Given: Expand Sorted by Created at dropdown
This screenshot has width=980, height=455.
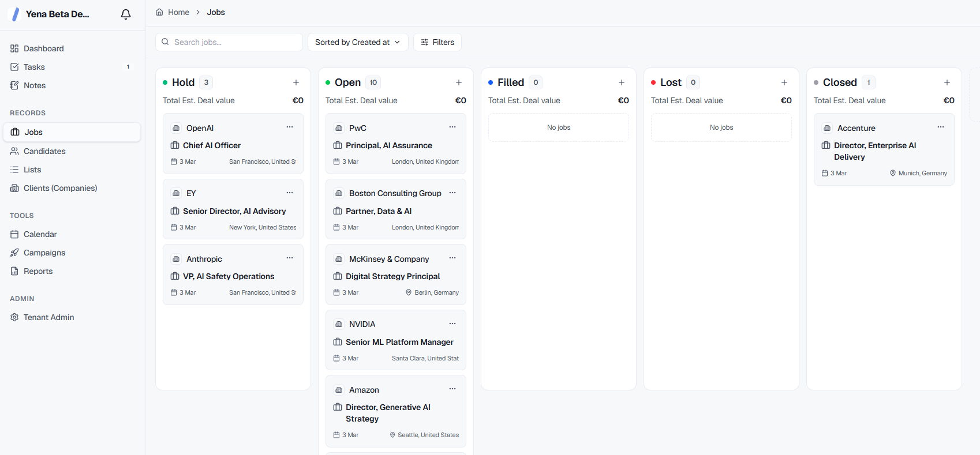Looking at the screenshot, I should (x=358, y=42).
